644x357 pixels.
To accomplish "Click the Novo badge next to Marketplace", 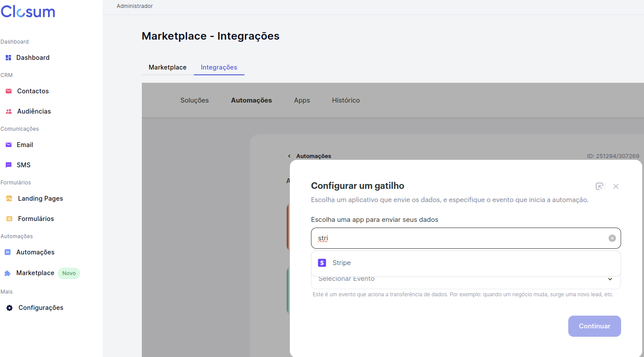I will coord(69,273).
